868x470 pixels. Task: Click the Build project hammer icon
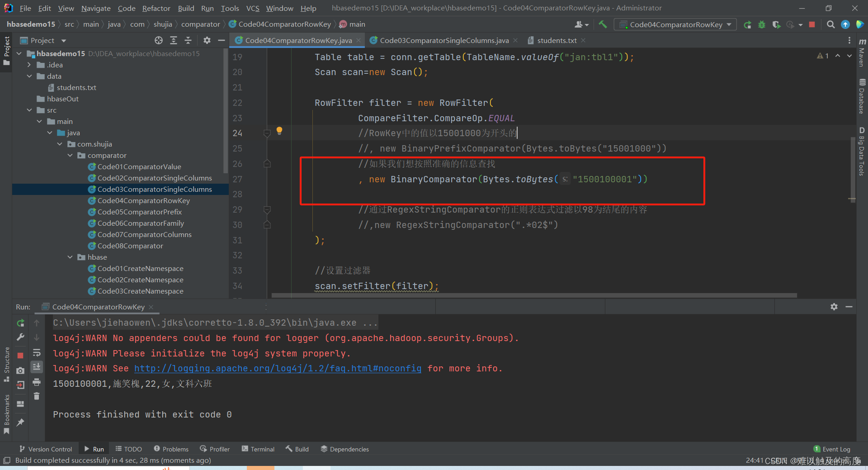(603, 24)
